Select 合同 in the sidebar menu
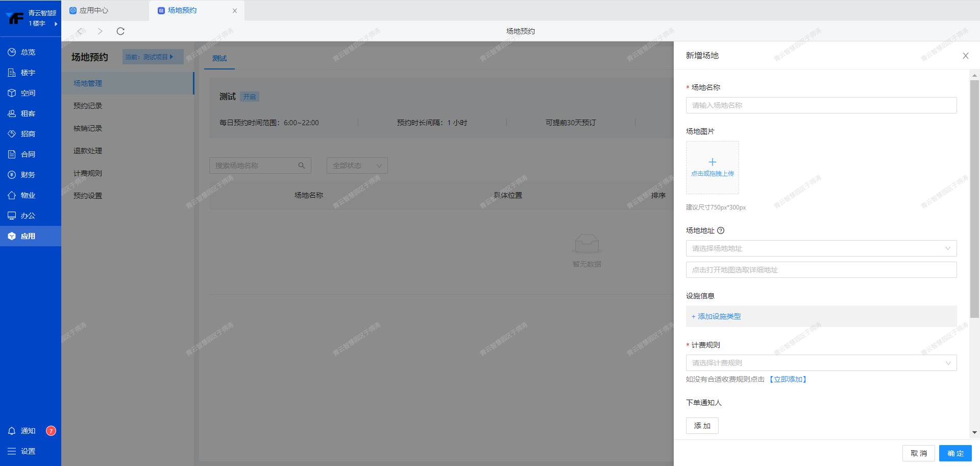The image size is (980, 466). tap(22, 154)
